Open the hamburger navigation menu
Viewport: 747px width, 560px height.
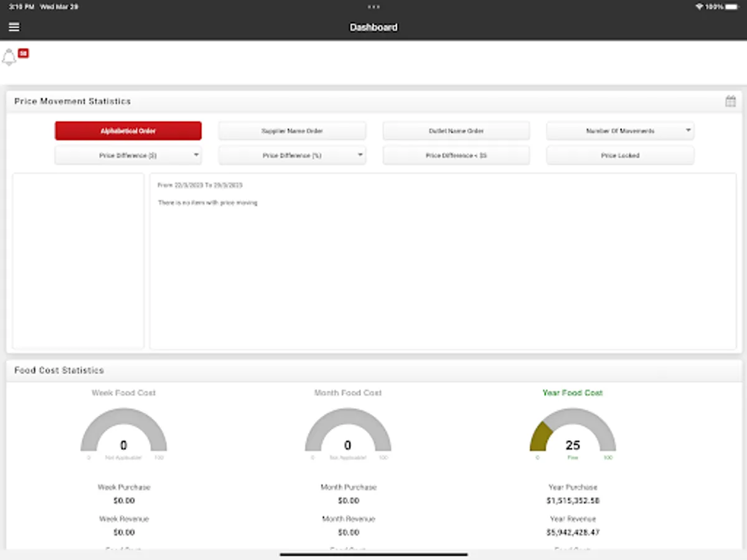pyautogui.click(x=14, y=27)
